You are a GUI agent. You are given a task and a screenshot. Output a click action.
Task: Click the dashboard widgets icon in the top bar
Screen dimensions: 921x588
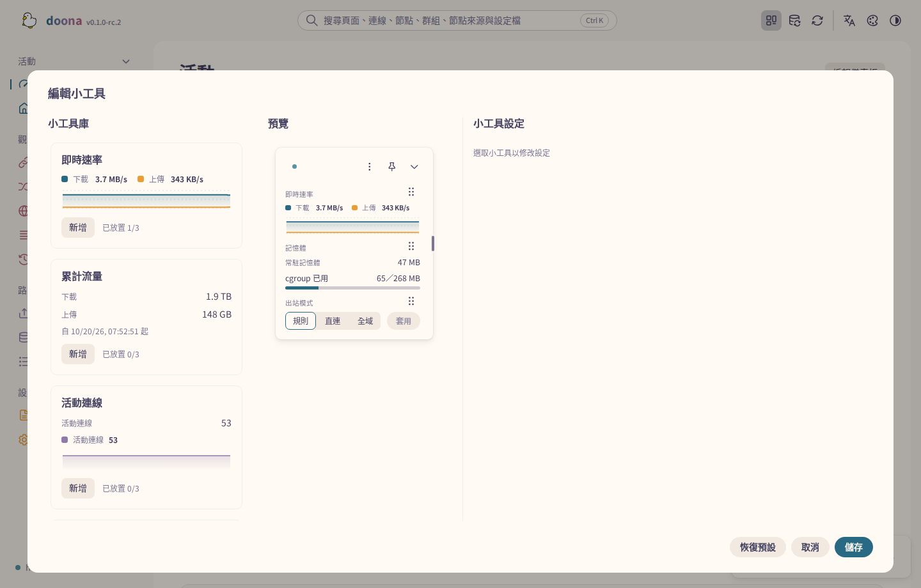tap(771, 20)
